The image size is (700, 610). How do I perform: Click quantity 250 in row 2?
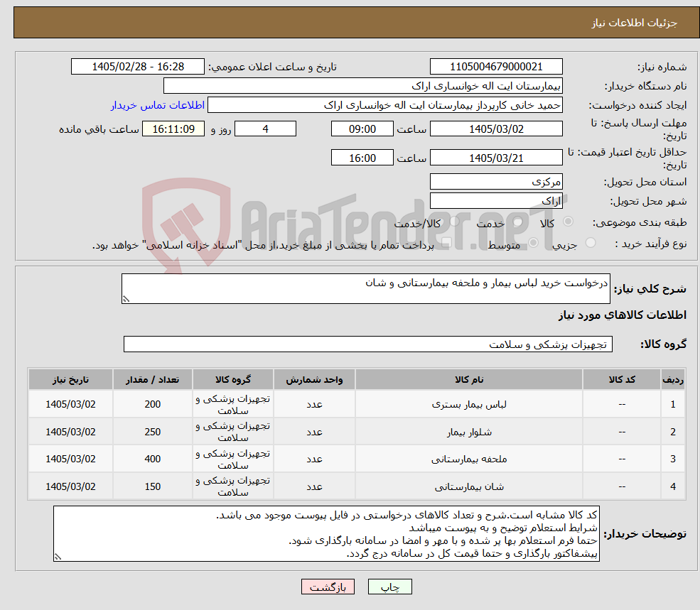(x=153, y=432)
